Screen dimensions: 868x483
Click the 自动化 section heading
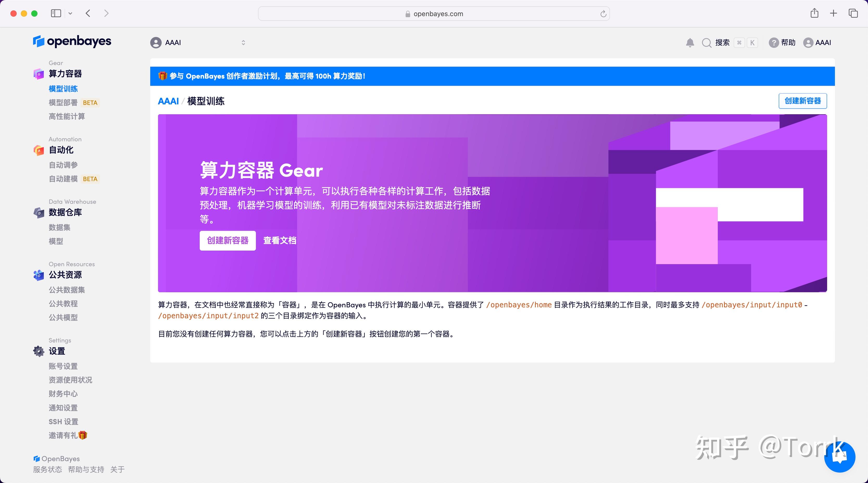tap(61, 150)
